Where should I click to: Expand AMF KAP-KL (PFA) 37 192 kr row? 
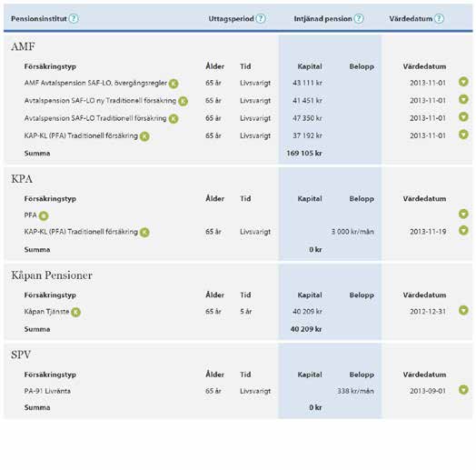click(x=463, y=135)
